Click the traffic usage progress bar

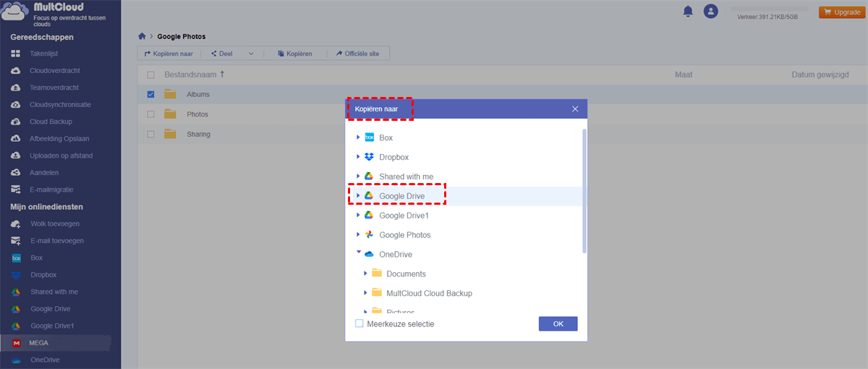tap(769, 9)
